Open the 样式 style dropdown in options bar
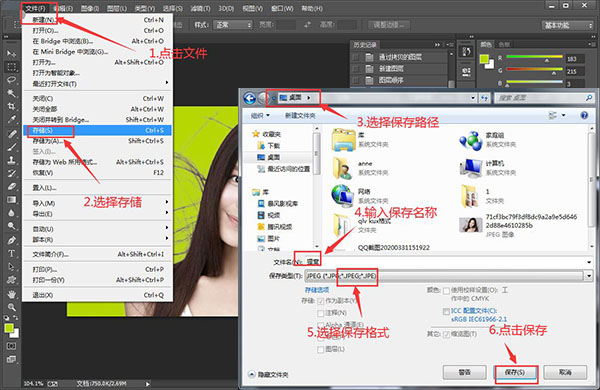600x390 pixels. (233, 25)
